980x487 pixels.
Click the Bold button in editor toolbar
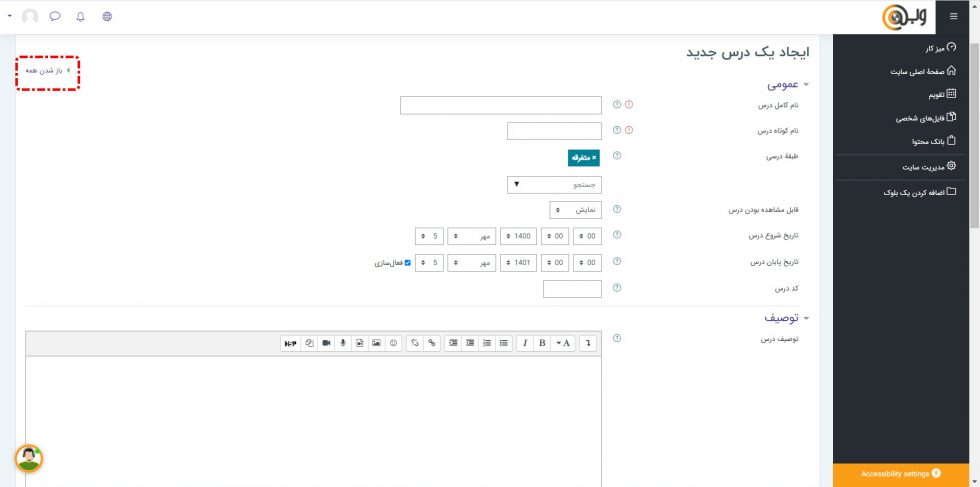tap(541, 343)
